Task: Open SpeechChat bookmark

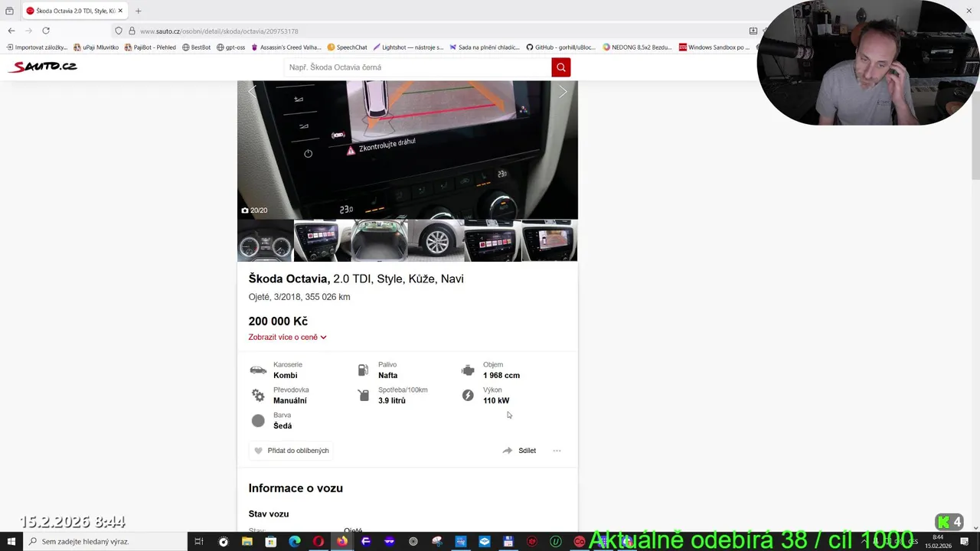Action: pos(348,47)
